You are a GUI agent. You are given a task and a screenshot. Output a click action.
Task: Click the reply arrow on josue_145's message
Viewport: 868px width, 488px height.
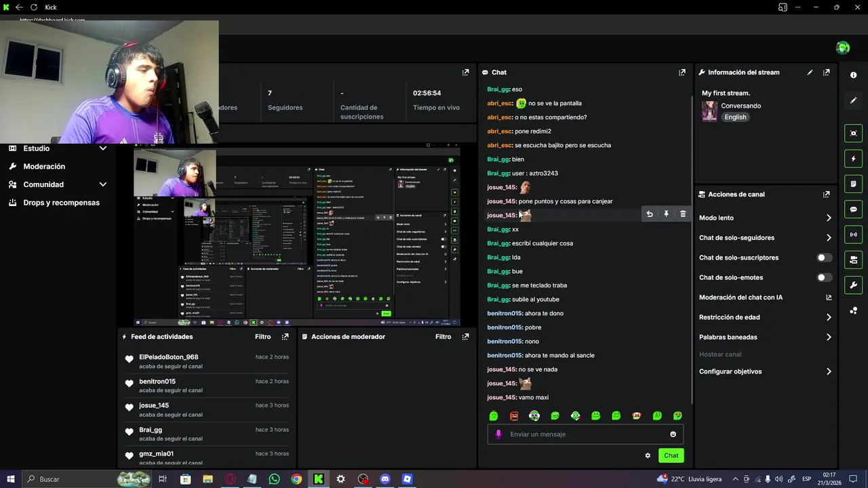pyautogui.click(x=650, y=214)
